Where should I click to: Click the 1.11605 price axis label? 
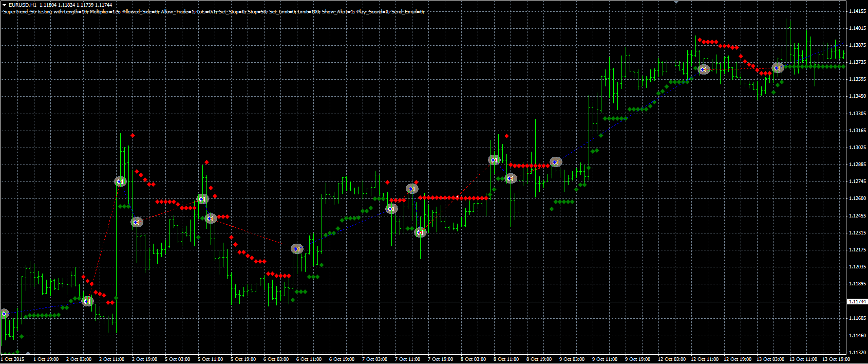tap(857, 318)
